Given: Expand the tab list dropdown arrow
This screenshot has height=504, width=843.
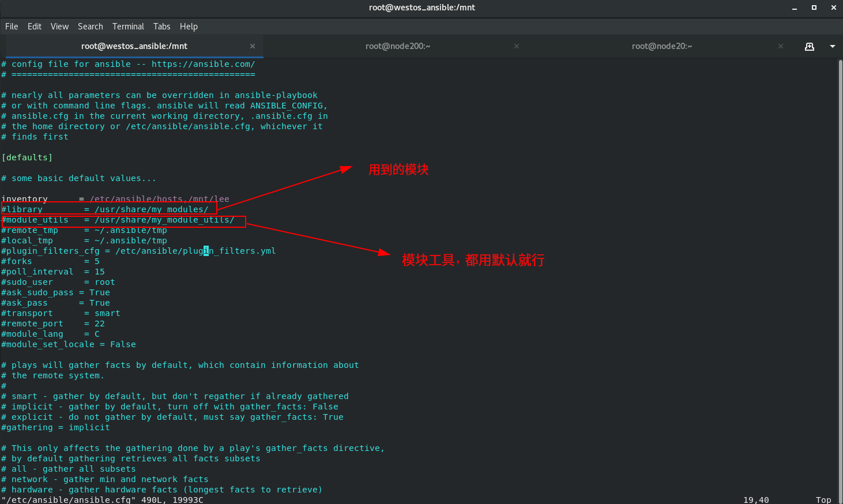Looking at the screenshot, I should point(833,46).
